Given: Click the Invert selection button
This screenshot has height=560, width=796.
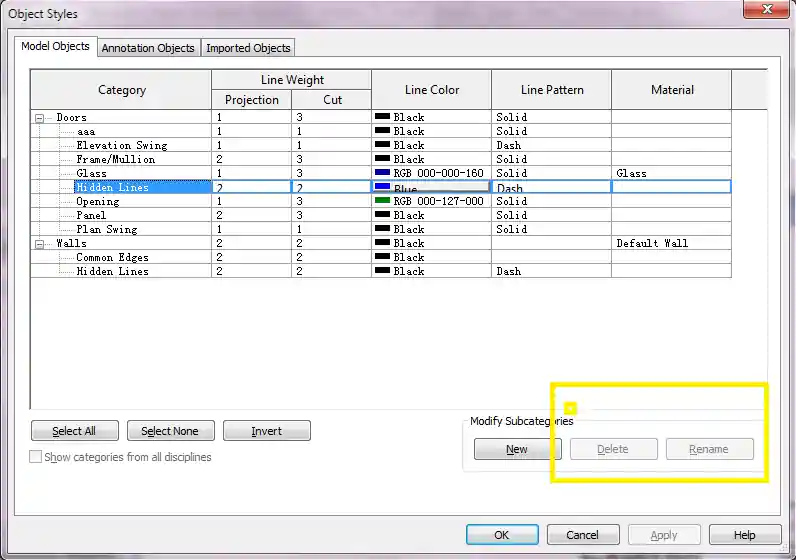Looking at the screenshot, I should click(x=267, y=431).
